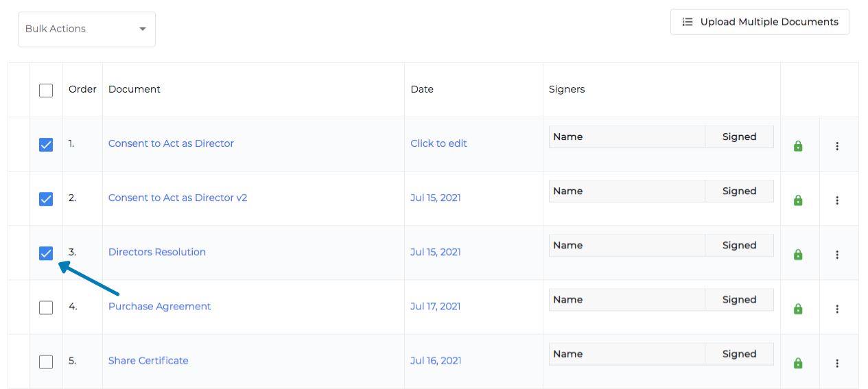Screen dimensions: 868x389
Task: Open more options for Purchase Agreement
Action: click(x=837, y=309)
